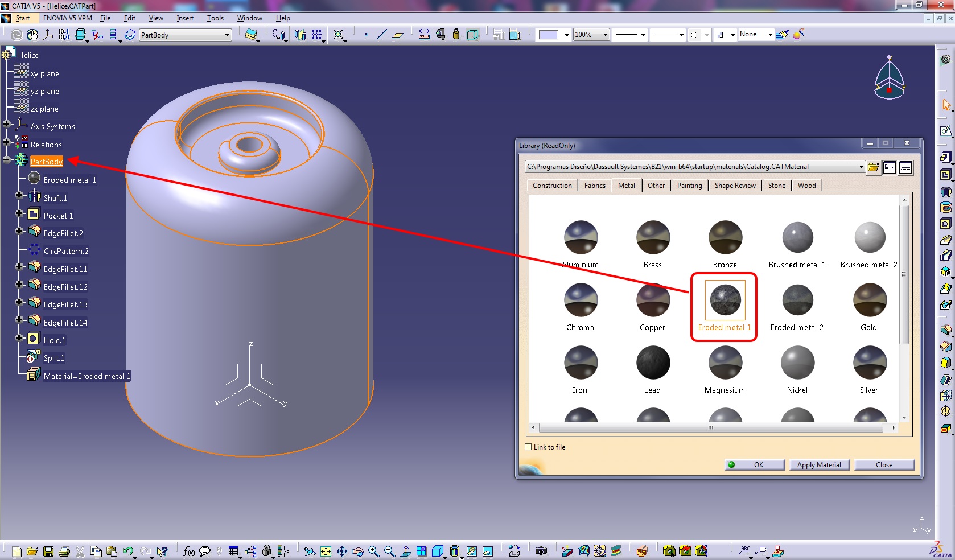Click the Plane tool icon

pos(398,35)
